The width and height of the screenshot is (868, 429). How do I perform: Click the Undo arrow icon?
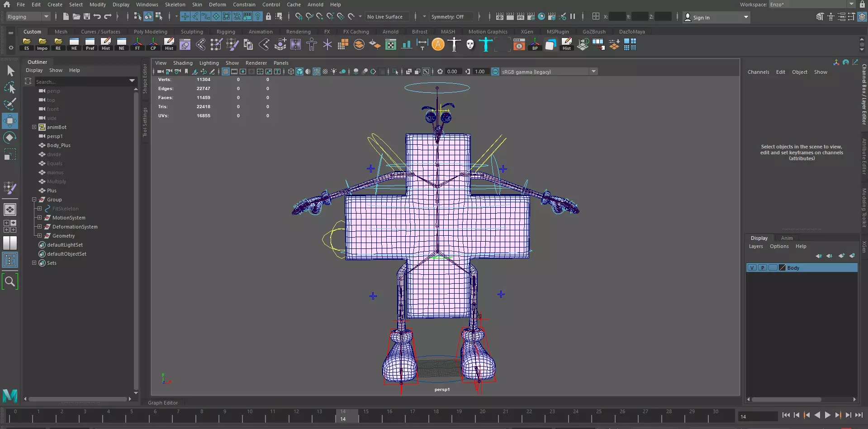pos(97,17)
